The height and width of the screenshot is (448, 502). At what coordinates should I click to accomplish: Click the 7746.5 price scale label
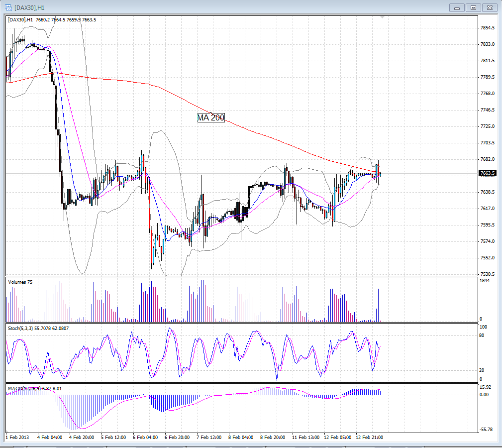pyautogui.click(x=488, y=110)
